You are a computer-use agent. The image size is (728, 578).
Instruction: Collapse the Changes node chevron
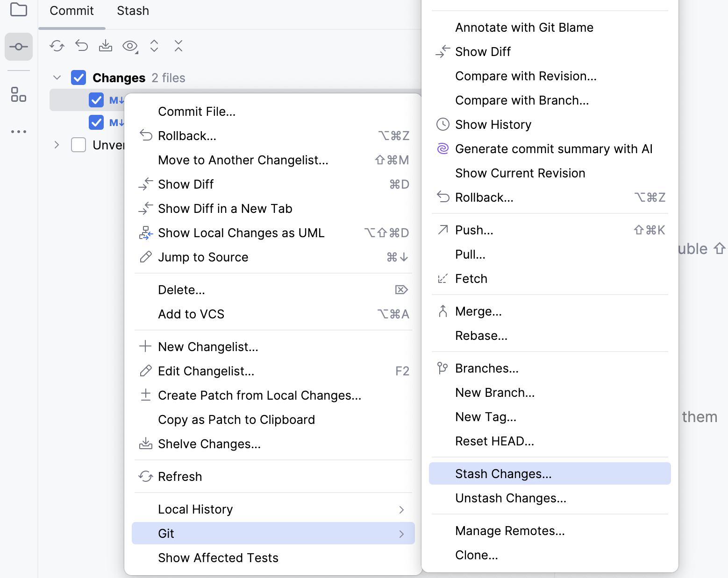pyautogui.click(x=57, y=78)
